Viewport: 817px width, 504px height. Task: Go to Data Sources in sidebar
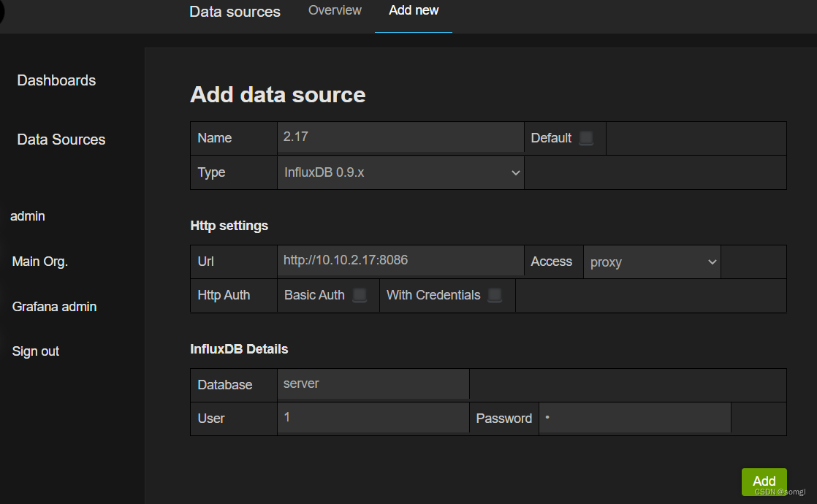(x=61, y=140)
